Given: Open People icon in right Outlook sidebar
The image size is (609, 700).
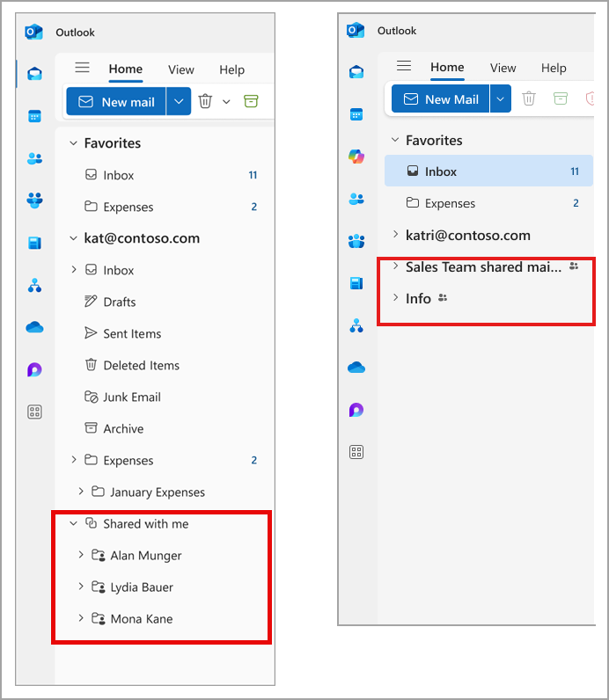Looking at the screenshot, I should 356,199.
